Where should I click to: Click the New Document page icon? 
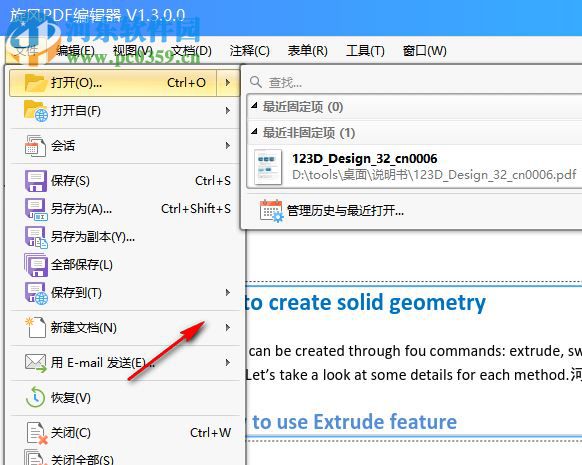click(36, 328)
